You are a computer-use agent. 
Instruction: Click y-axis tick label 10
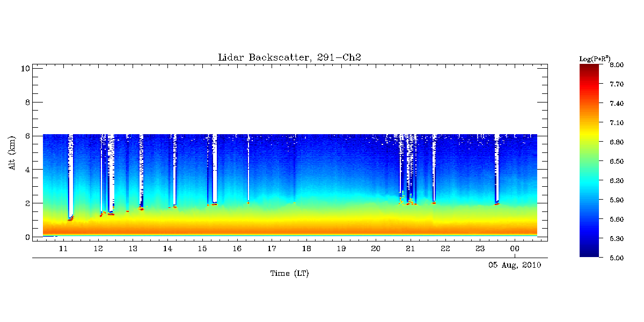point(24,68)
